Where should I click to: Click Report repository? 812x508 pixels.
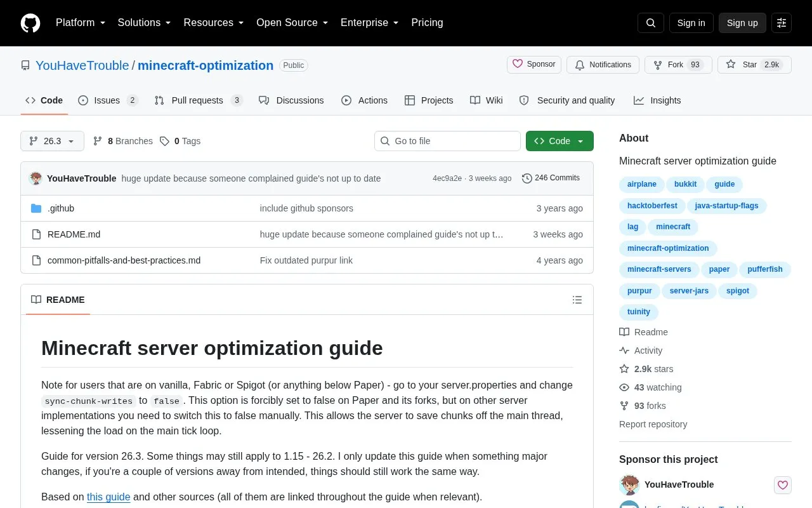(x=653, y=424)
